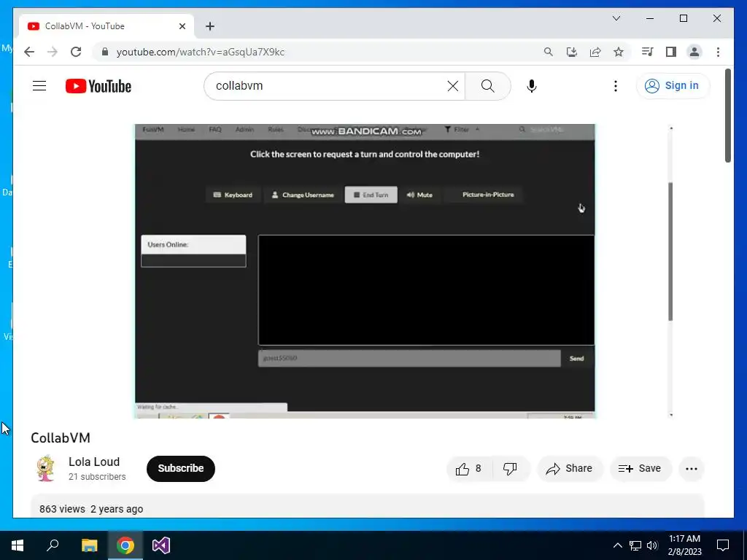
Task: Open File Explorer from taskbar
Action: 89,545
